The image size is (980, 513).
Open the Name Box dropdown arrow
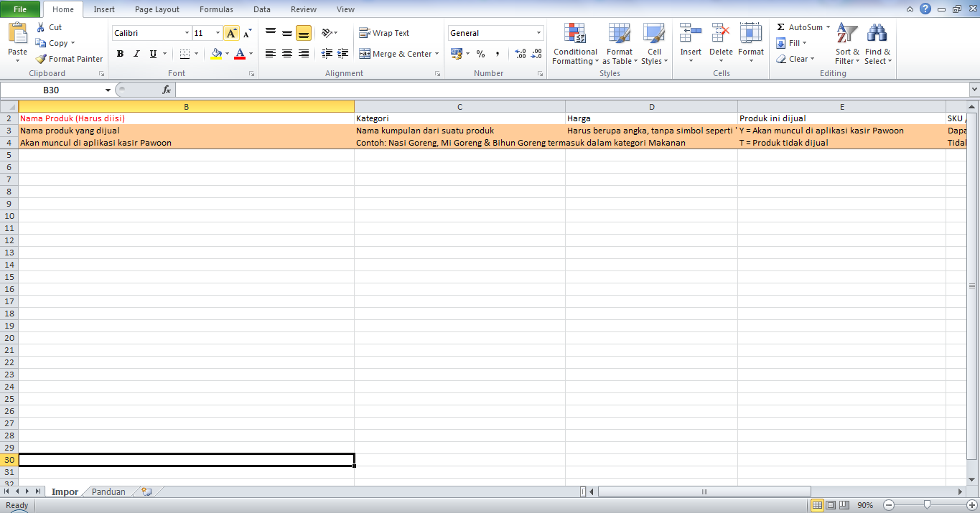coord(108,90)
